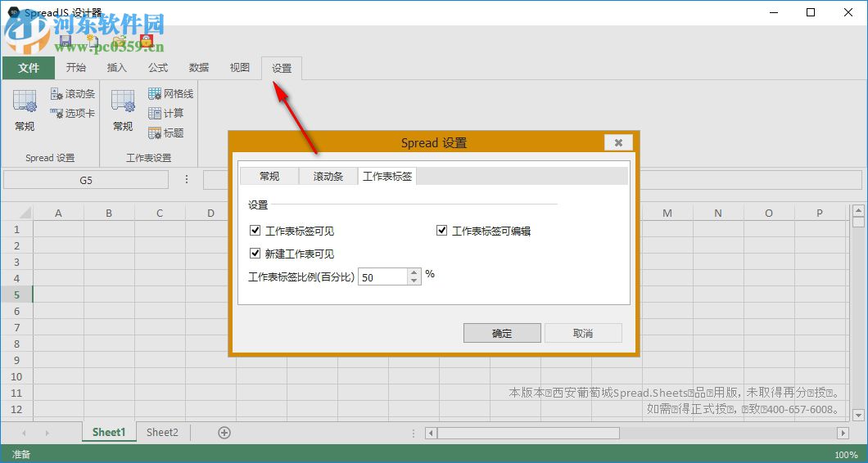
Task: Click the 准备 status text
Action: [21, 455]
